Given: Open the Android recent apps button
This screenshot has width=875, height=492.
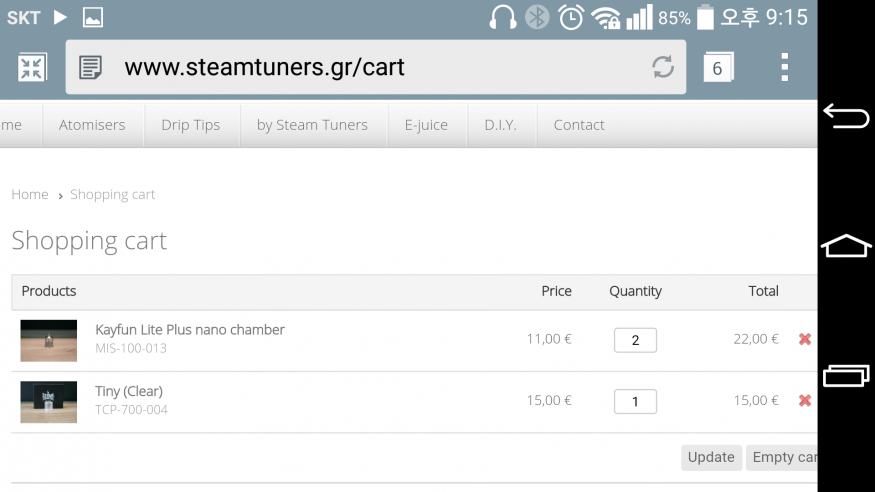Looking at the screenshot, I should coord(846,375).
